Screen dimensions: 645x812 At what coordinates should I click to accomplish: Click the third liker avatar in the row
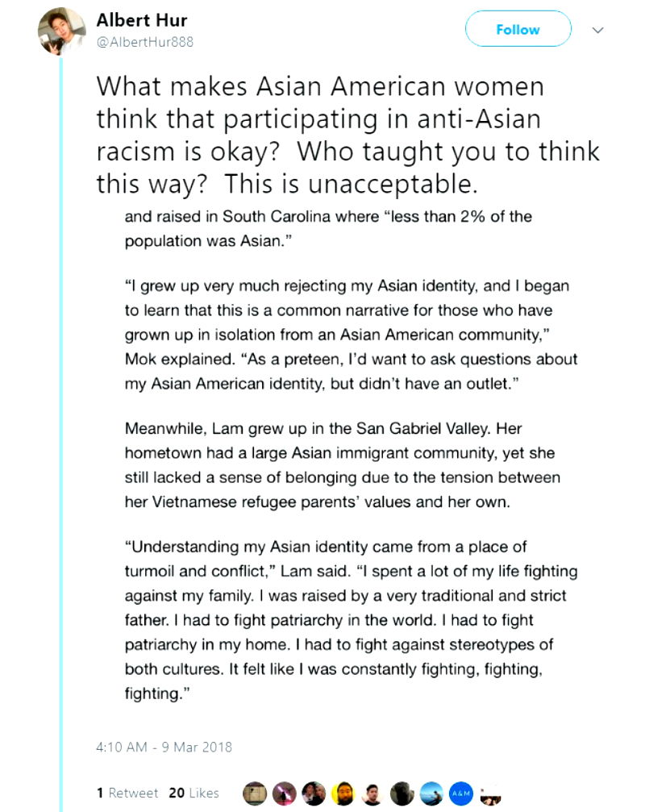(313, 793)
